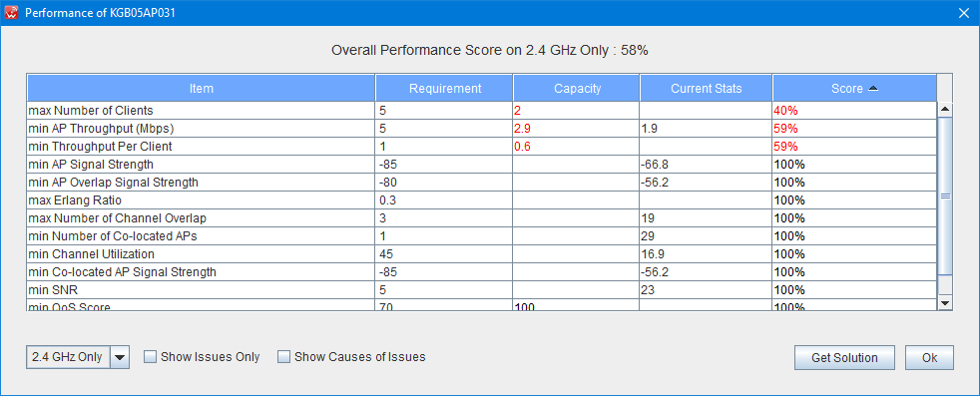Select the min AP Throughput (Mbps) row
This screenshot has width=980, height=396.
coord(482,129)
